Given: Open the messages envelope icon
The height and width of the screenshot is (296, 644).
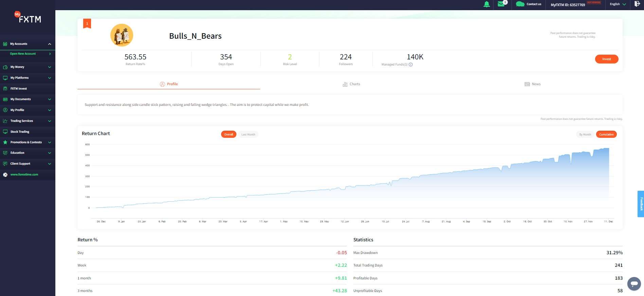Looking at the screenshot, I should tap(501, 4).
